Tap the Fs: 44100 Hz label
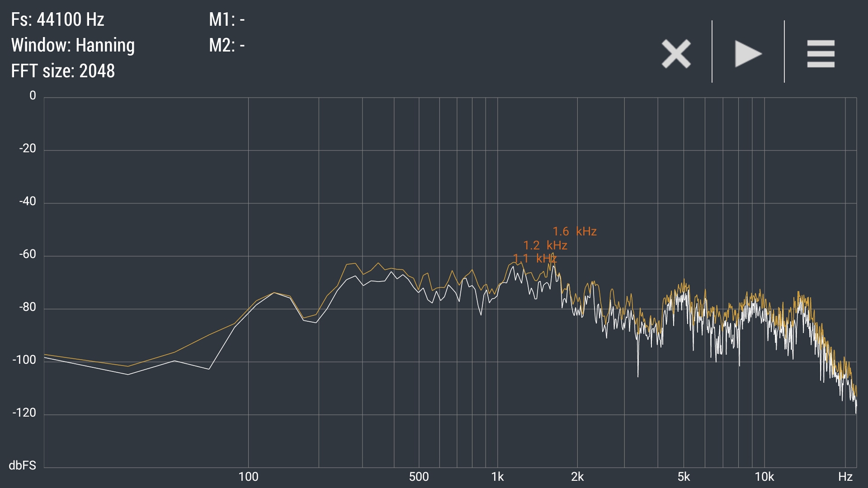 pos(57,19)
